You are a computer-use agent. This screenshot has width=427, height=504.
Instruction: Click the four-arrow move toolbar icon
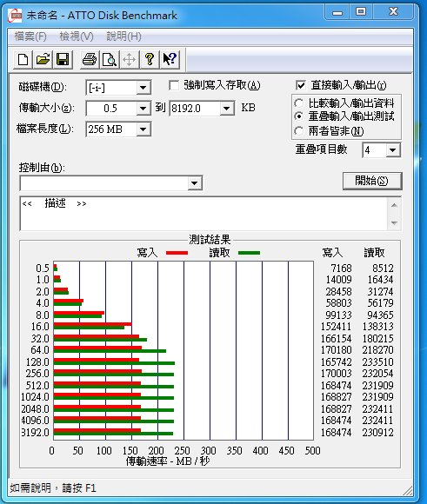click(130, 59)
